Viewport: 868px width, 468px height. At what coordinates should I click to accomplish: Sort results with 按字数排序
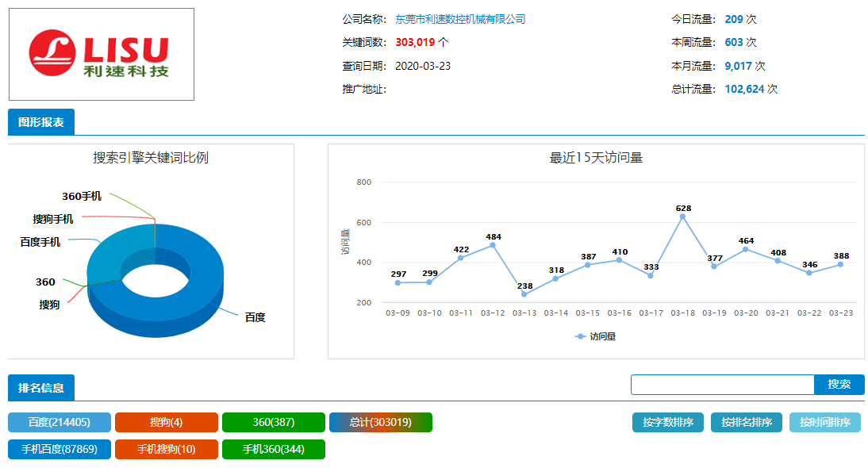pyautogui.click(x=667, y=423)
